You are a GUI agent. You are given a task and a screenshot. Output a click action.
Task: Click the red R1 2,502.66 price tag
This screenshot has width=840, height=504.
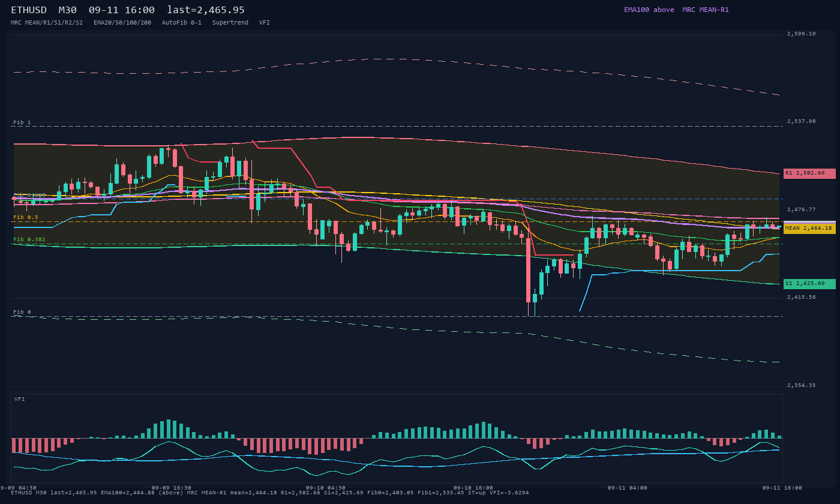(809, 173)
